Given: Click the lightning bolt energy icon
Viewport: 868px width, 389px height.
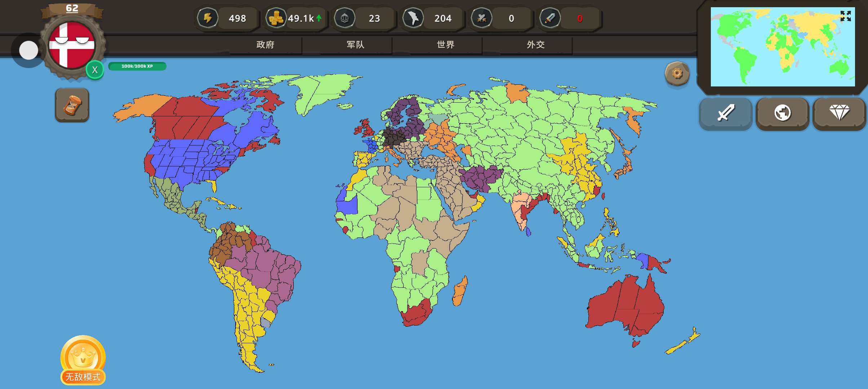Looking at the screenshot, I should point(208,18).
